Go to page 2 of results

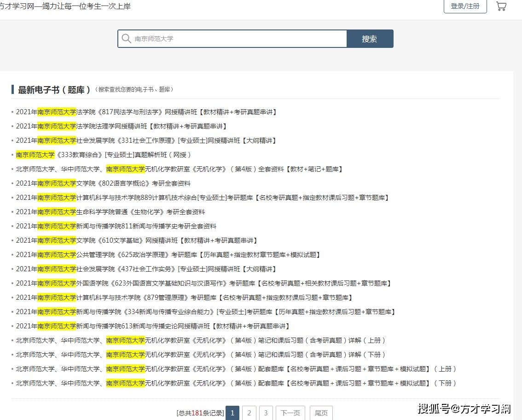[249, 413]
